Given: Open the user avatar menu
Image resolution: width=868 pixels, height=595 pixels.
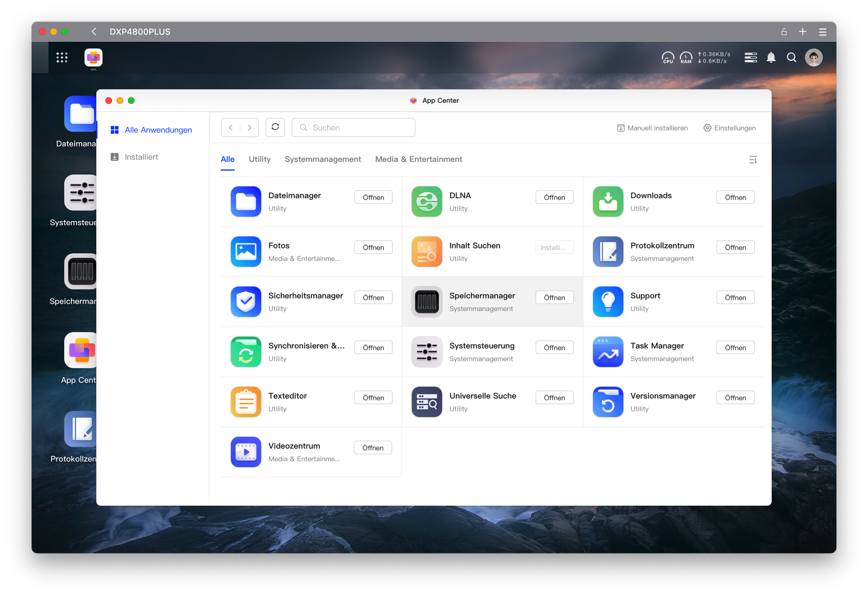Looking at the screenshot, I should tap(814, 57).
